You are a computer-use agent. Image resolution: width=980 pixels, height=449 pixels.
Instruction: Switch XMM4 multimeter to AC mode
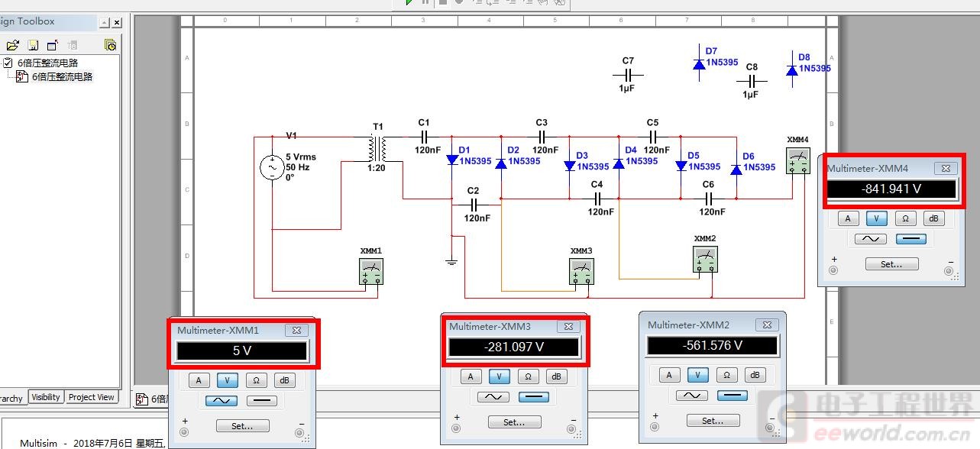pyautogui.click(x=871, y=239)
